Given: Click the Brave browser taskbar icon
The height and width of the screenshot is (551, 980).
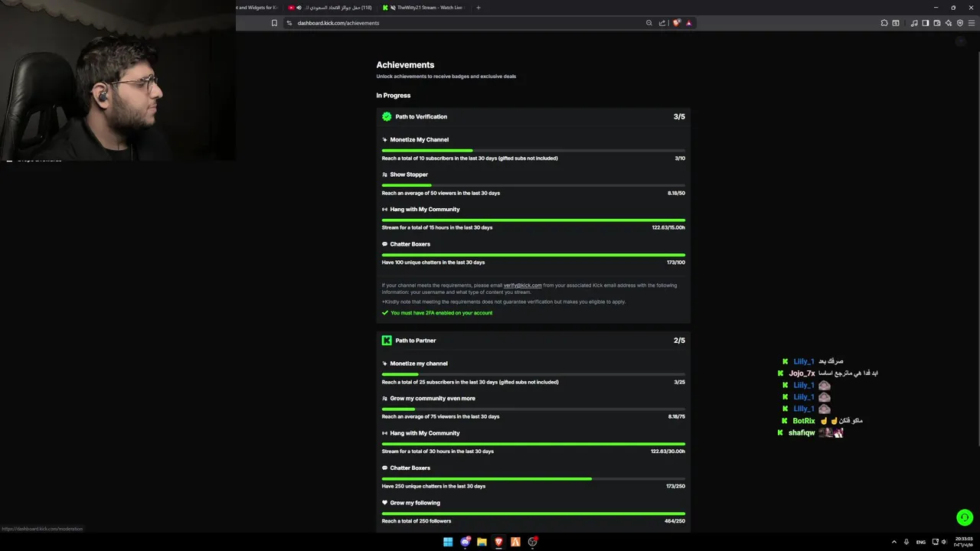Looking at the screenshot, I should [x=498, y=542].
